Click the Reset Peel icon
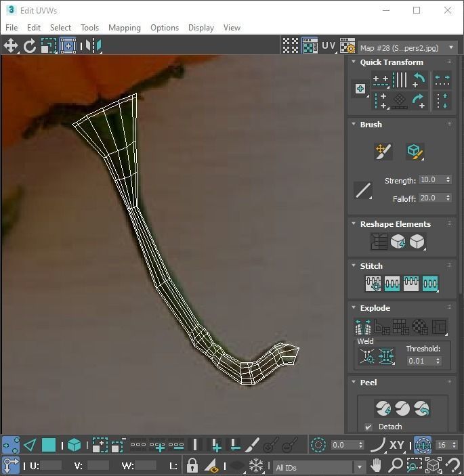This screenshot has height=476, width=464. pos(421,408)
